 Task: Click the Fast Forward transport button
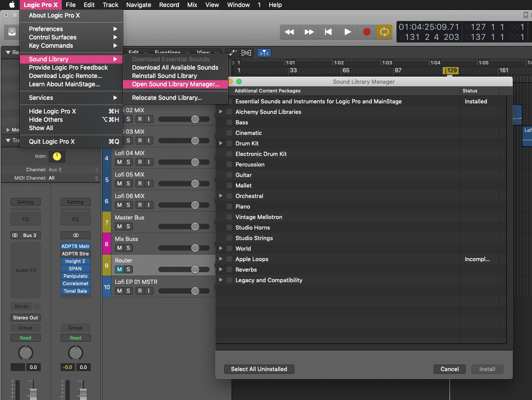[x=309, y=32]
